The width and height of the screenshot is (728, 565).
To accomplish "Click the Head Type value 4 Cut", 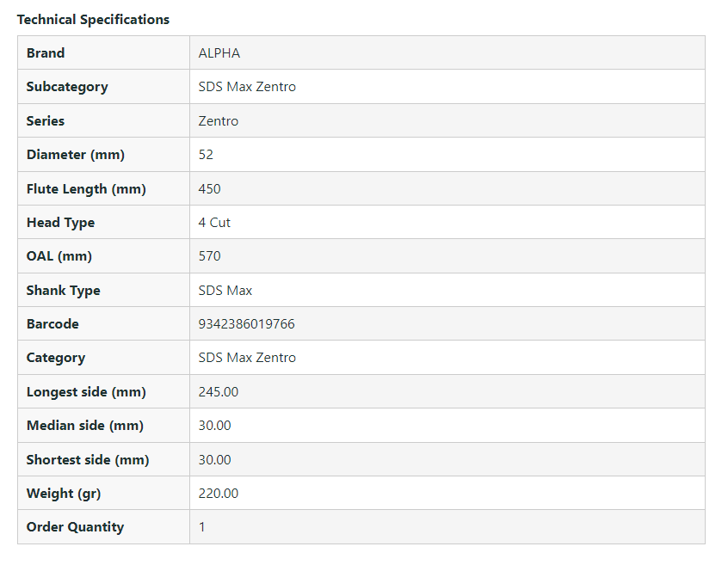I will coord(214,223).
